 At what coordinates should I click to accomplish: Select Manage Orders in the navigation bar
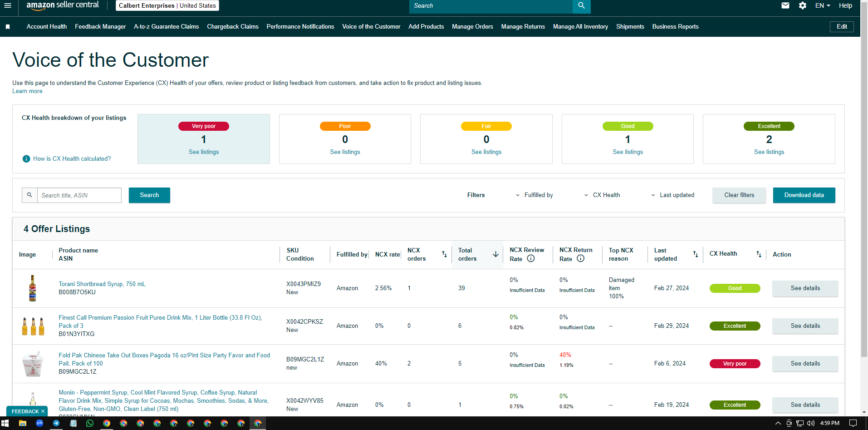[472, 27]
